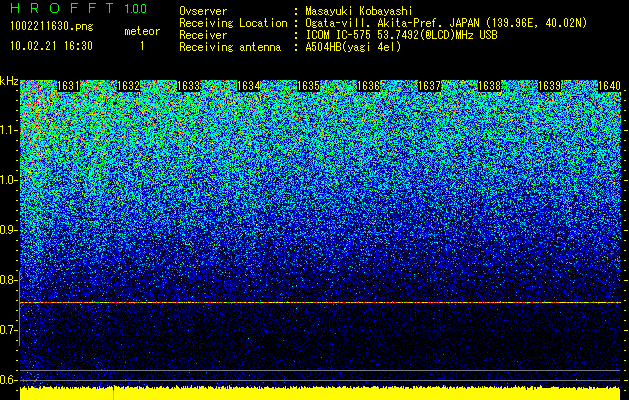Image resolution: width=629 pixels, height=400 pixels.
Task: Click the 0.9 frequency axis label
Action: pos(9,230)
